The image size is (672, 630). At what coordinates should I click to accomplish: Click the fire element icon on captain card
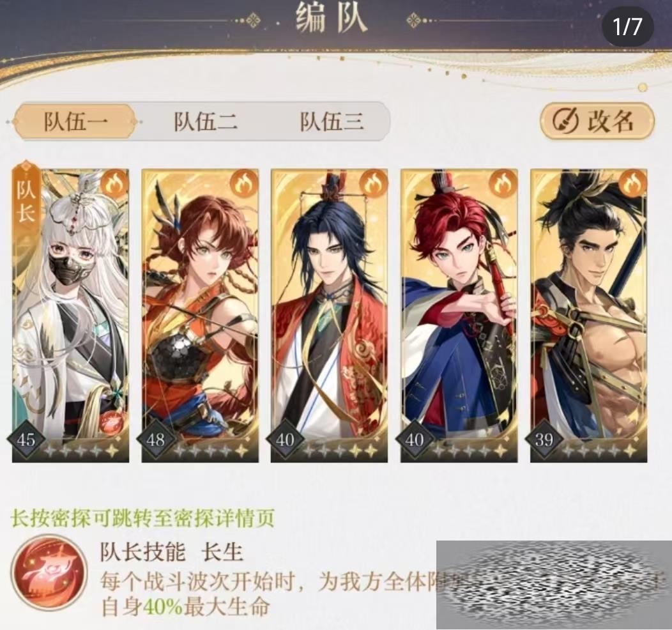point(114,184)
